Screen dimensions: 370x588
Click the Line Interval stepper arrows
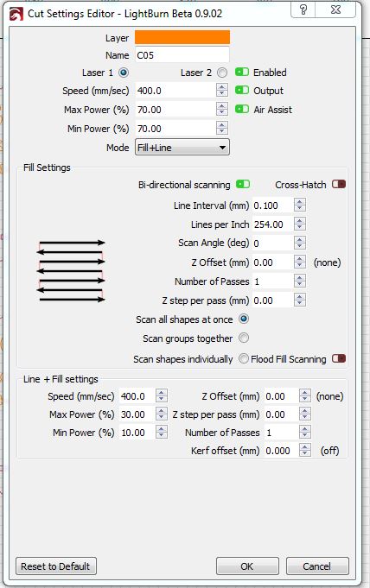pyautogui.click(x=300, y=205)
